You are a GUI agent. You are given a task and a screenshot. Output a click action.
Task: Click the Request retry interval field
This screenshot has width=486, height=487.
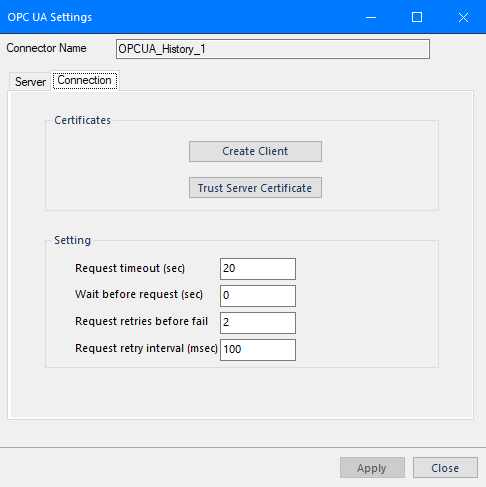click(x=258, y=350)
